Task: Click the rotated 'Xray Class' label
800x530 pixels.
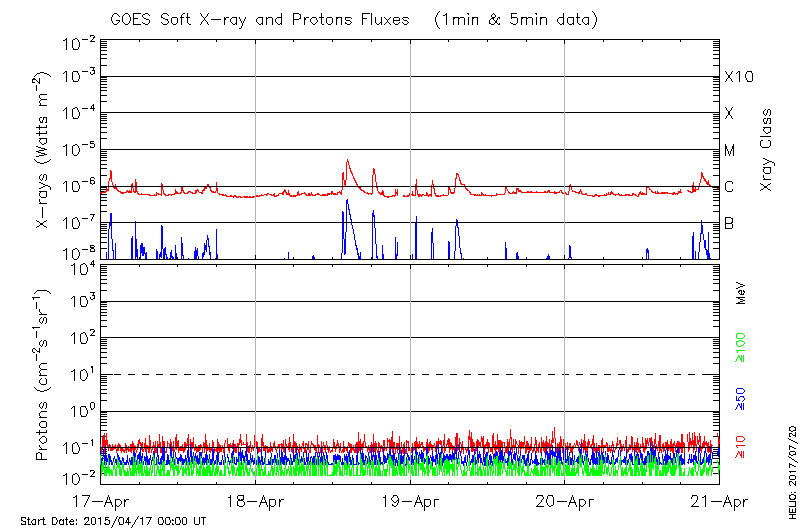Action: [766, 150]
